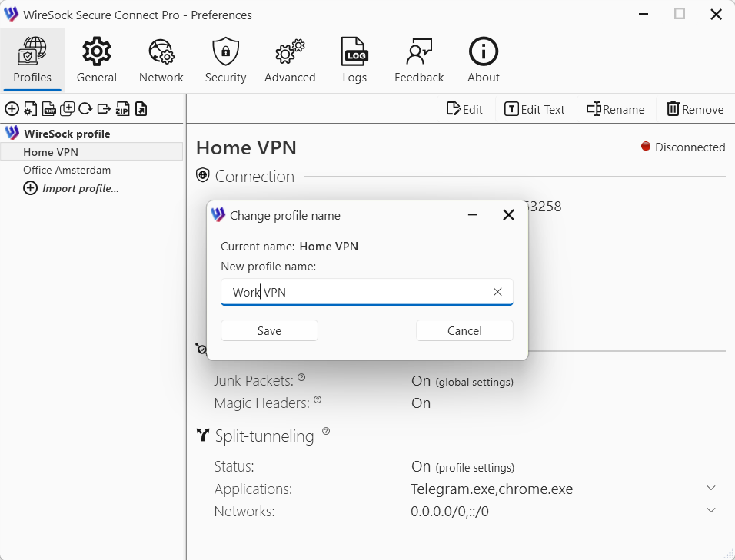Click the file shortcut arrow icon
This screenshot has width=735, height=560.
[x=141, y=109]
